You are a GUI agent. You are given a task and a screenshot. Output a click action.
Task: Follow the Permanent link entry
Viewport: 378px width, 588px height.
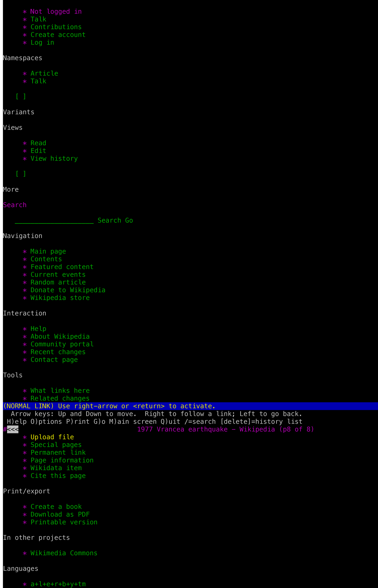(58, 453)
